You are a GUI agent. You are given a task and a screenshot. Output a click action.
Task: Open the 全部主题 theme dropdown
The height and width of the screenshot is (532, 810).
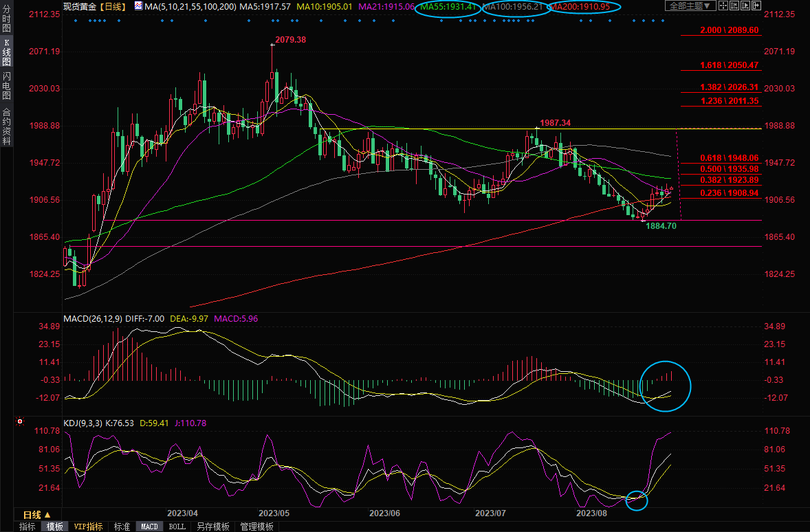click(690, 6)
